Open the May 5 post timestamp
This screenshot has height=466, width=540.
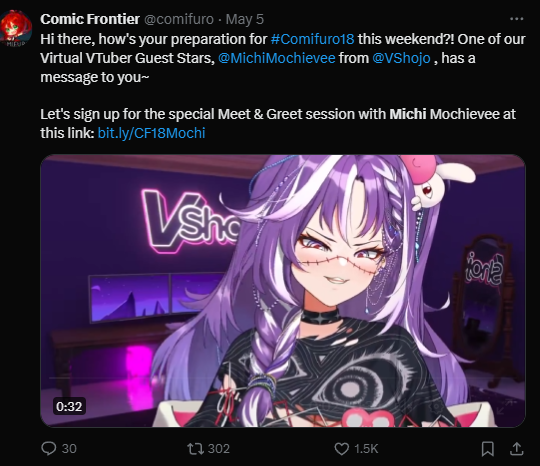(245, 19)
